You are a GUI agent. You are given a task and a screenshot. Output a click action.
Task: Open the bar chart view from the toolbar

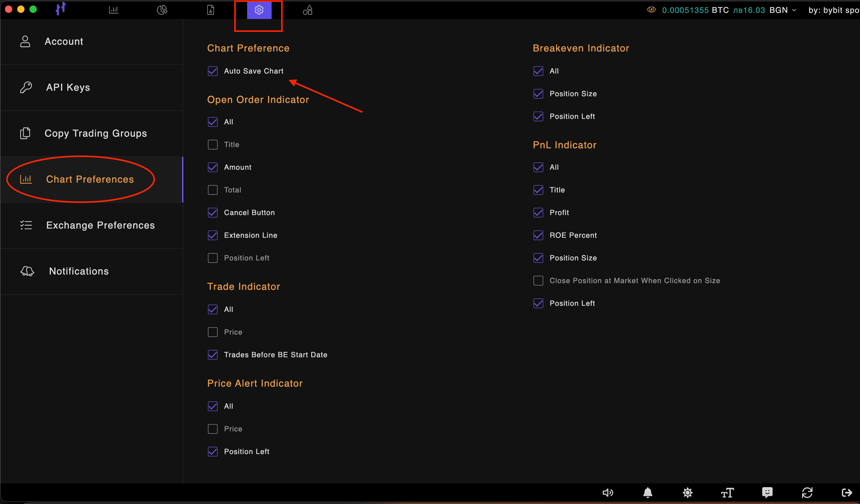click(x=114, y=9)
